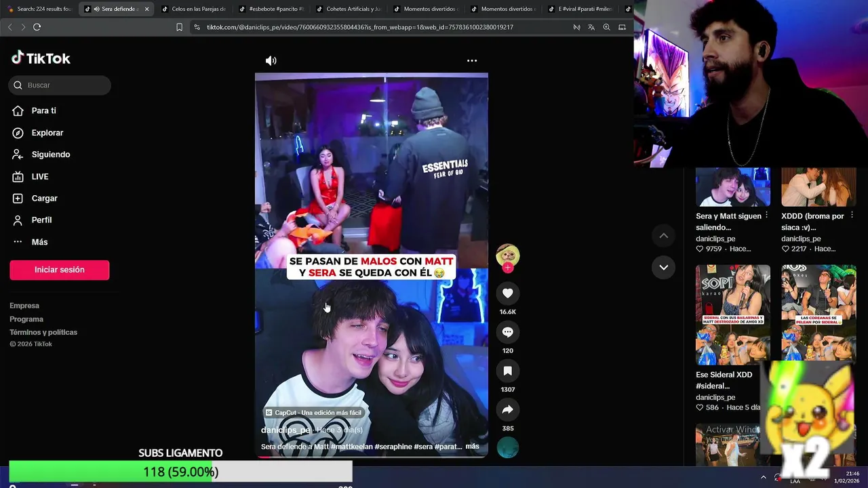Open the XDDD broma por siaca thumbnail
Screen dimensions: 868x488
click(818, 186)
